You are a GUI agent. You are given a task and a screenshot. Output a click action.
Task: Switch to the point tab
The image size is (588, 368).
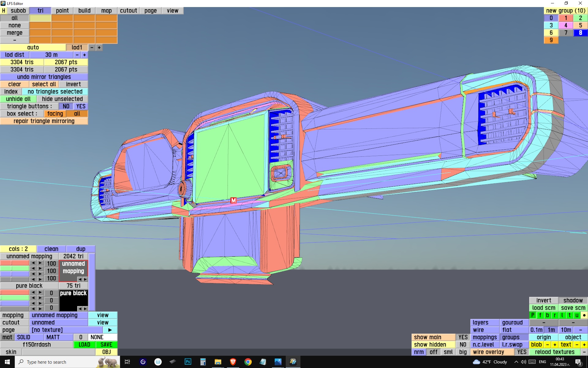click(62, 11)
